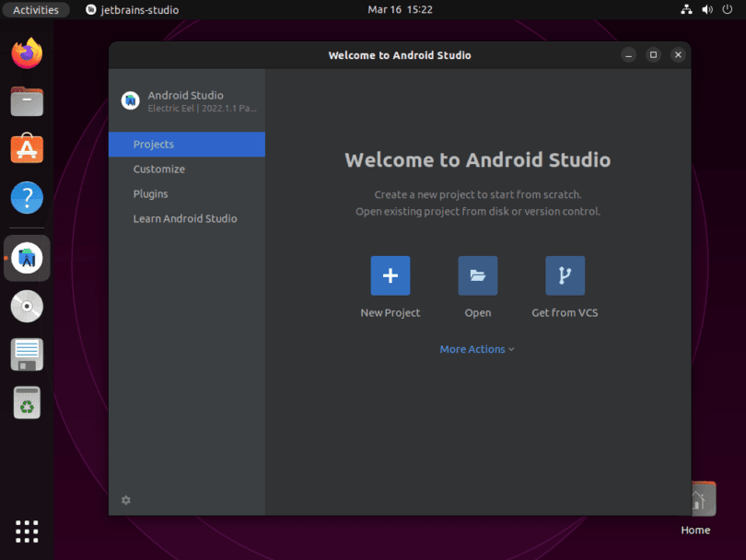The width and height of the screenshot is (746, 560).
Task: Select Learn Android Studio in sidebar
Action: coord(185,218)
